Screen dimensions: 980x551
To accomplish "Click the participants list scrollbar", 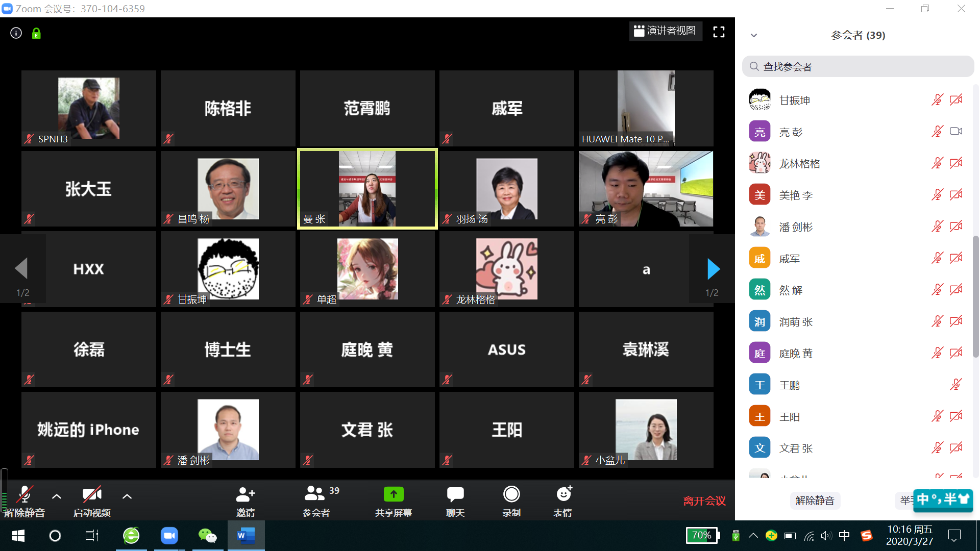I will click(x=975, y=296).
